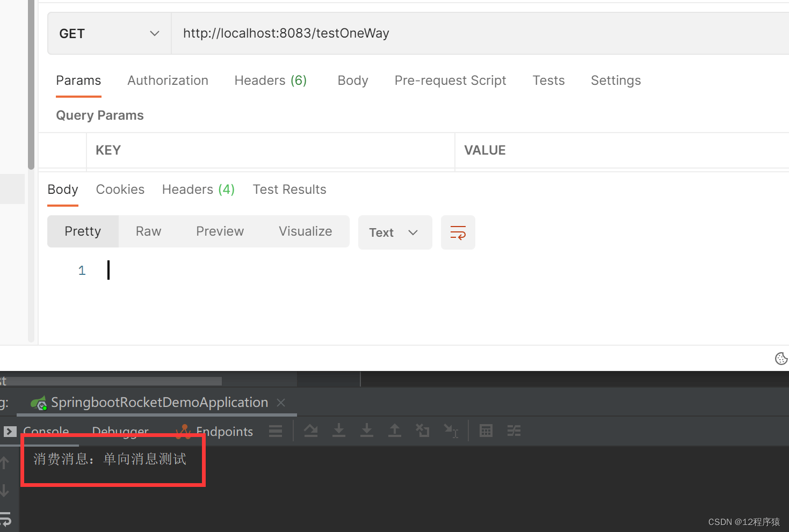Select the Visualize response view
This screenshot has width=789, height=532.
coord(305,231)
